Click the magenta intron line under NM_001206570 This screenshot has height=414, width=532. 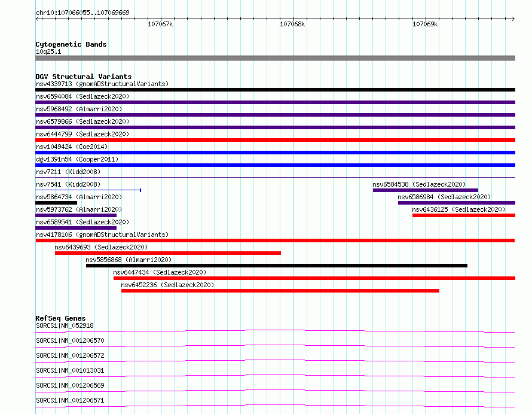(x=275, y=346)
